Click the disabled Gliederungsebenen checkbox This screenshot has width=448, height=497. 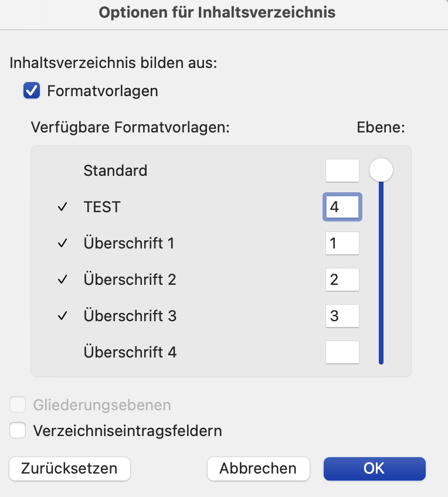click(x=18, y=404)
